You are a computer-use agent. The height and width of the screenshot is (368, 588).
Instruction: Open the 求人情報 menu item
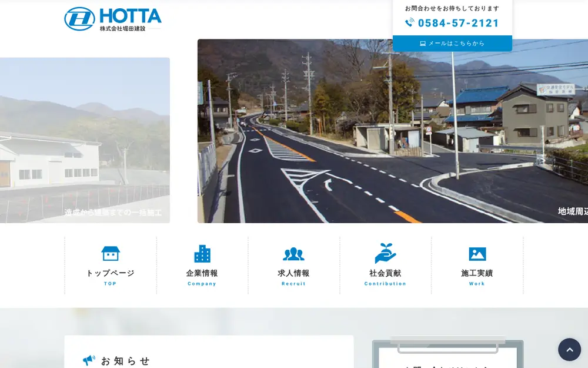(x=293, y=266)
